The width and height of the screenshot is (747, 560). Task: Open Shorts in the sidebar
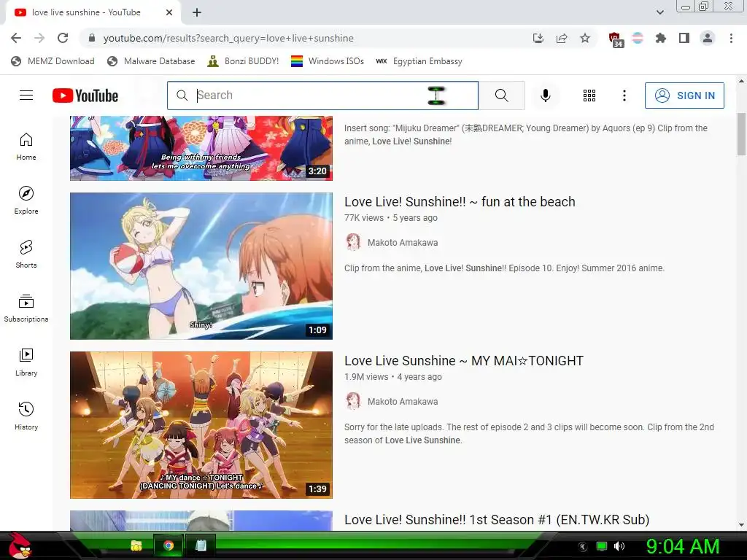click(26, 254)
